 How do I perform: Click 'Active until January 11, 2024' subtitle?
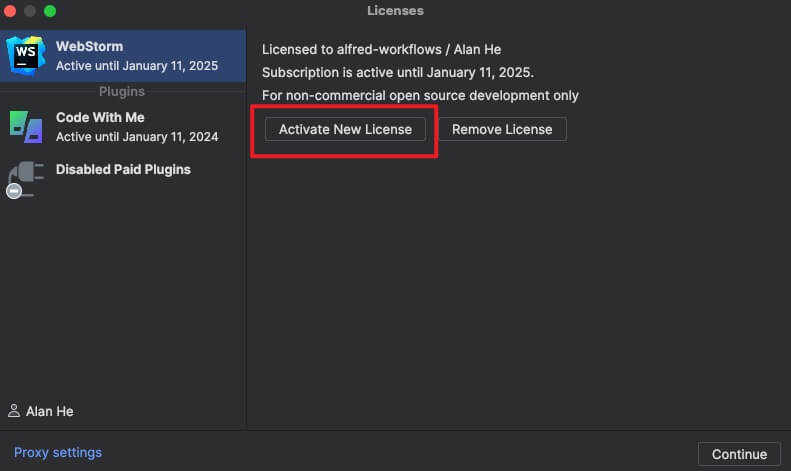point(137,137)
